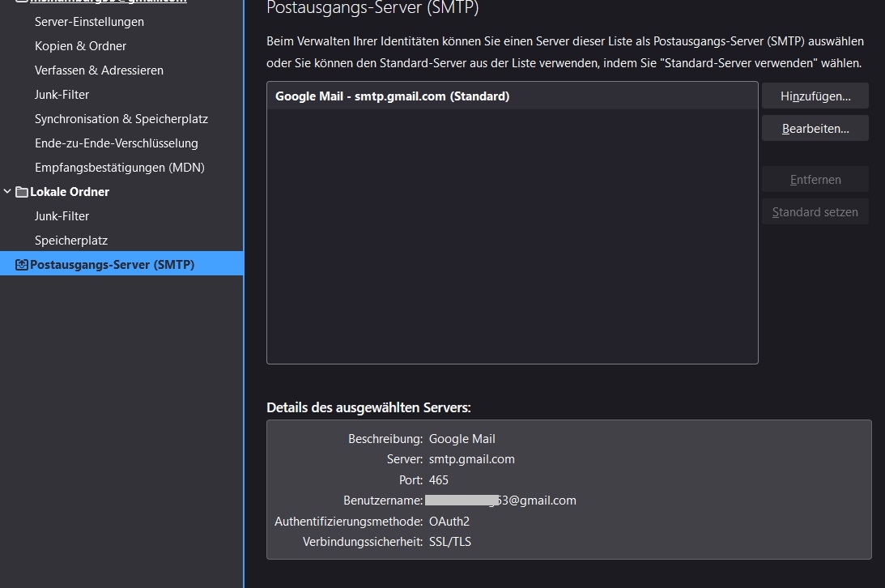Open Junk-Filter under the Gmail account
Image resolution: width=885 pixels, height=588 pixels.
click(x=62, y=95)
